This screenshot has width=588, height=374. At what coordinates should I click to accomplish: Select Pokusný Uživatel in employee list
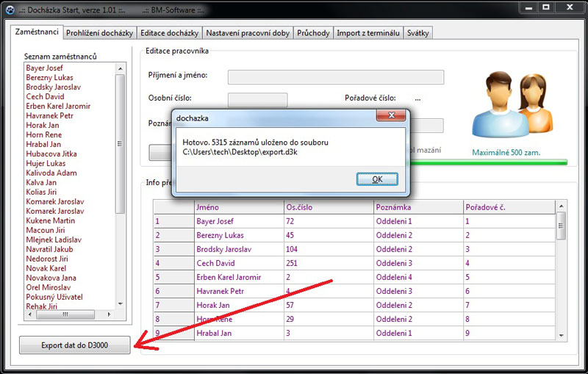tap(54, 297)
